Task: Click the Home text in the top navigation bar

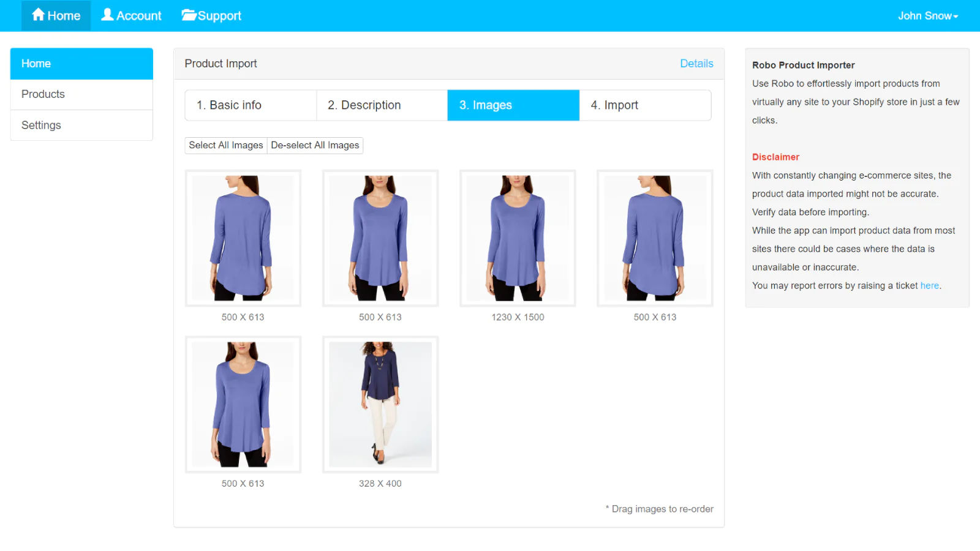Action: (x=64, y=16)
